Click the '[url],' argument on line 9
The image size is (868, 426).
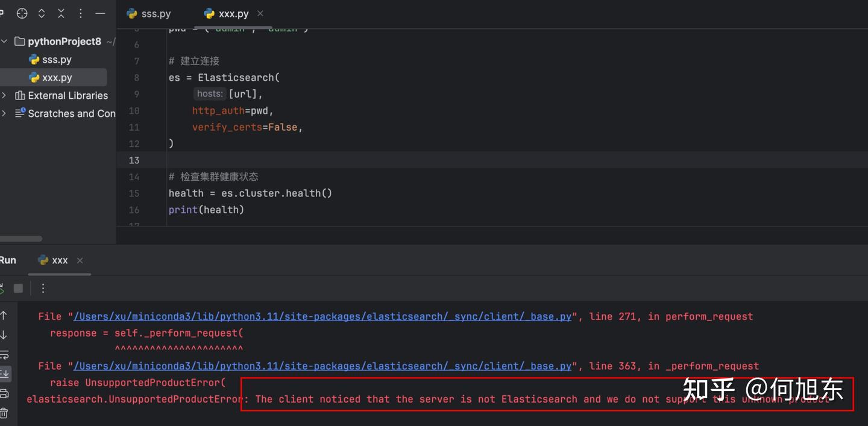click(x=245, y=95)
